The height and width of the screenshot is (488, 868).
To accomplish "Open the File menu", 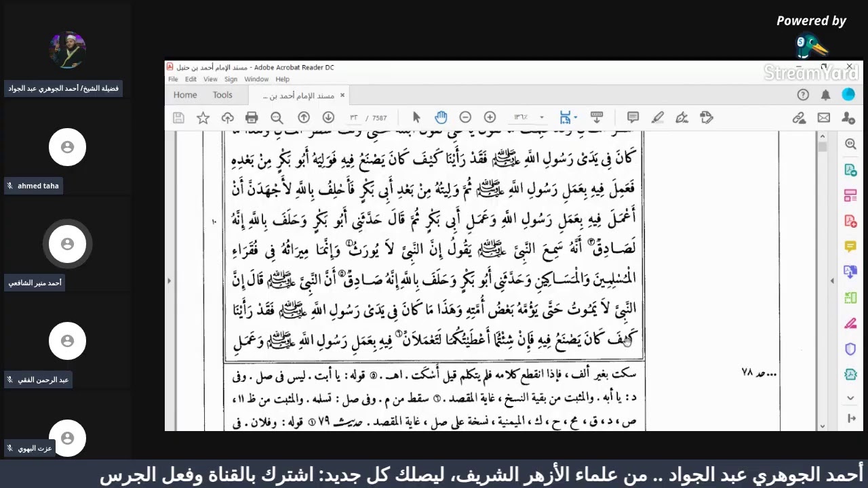I will 174,79.
